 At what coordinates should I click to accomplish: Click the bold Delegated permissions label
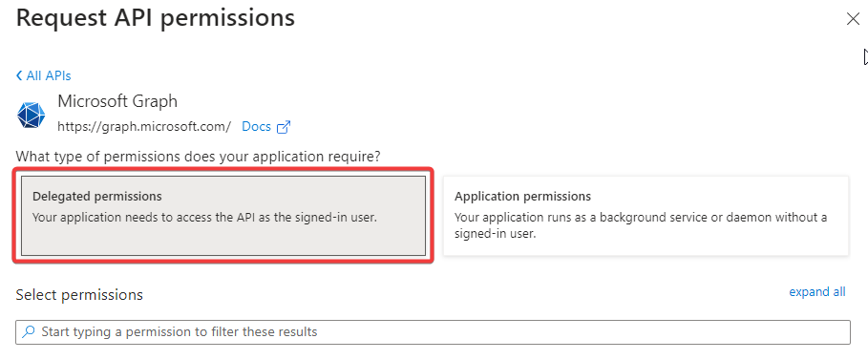(97, 197)
